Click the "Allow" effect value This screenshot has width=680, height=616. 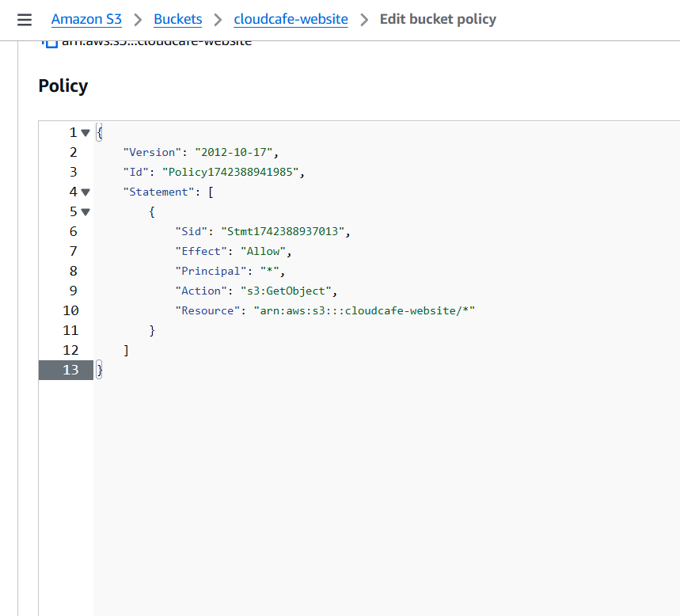click(263, 252)
